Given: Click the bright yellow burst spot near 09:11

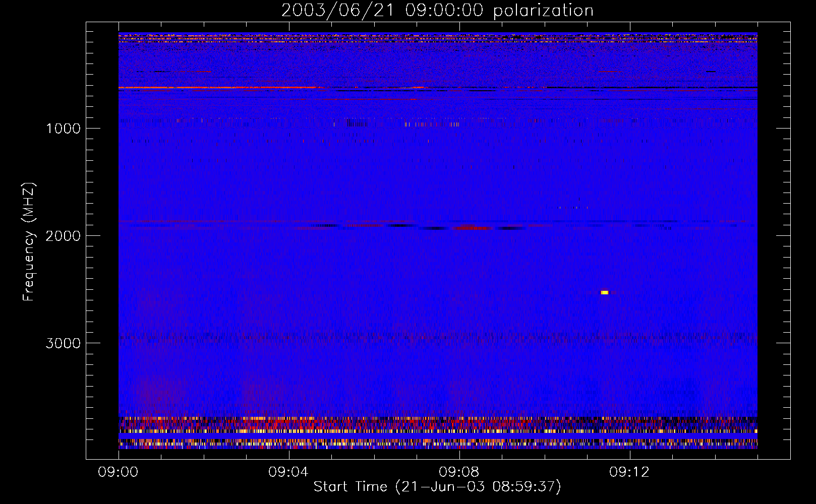Looking at the screenshot, I should pyautogui.click(x=605, y=292).
